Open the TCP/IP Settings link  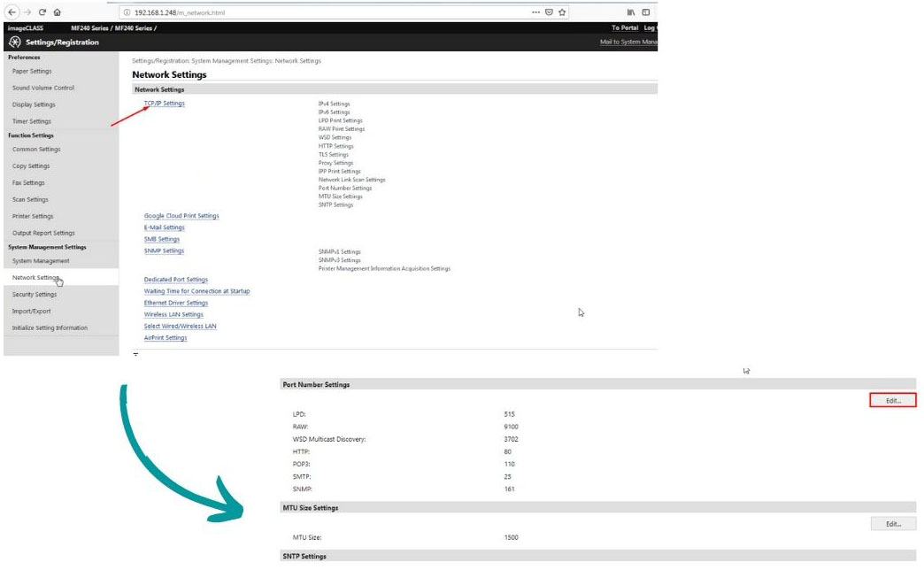click(165, 104)
